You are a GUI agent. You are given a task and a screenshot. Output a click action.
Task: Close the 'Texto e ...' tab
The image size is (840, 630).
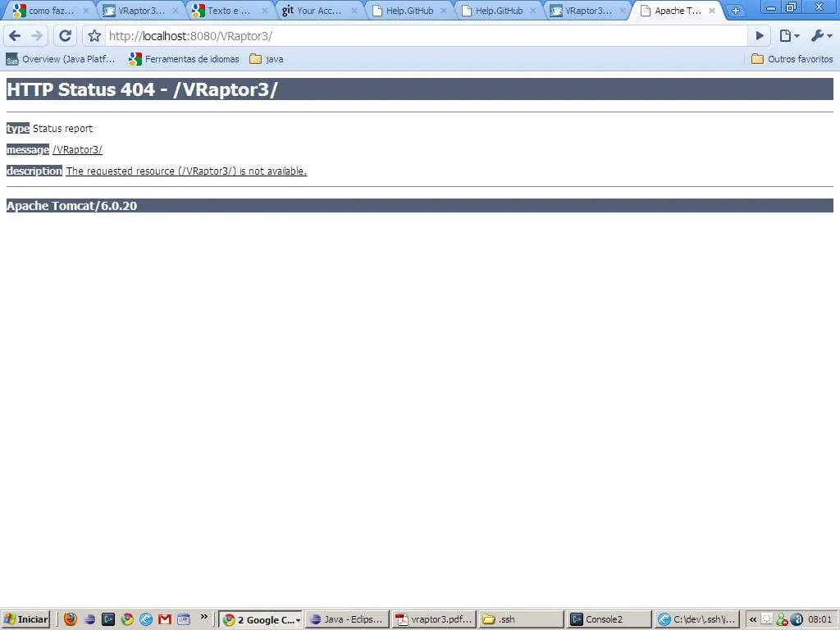[265, 10]
